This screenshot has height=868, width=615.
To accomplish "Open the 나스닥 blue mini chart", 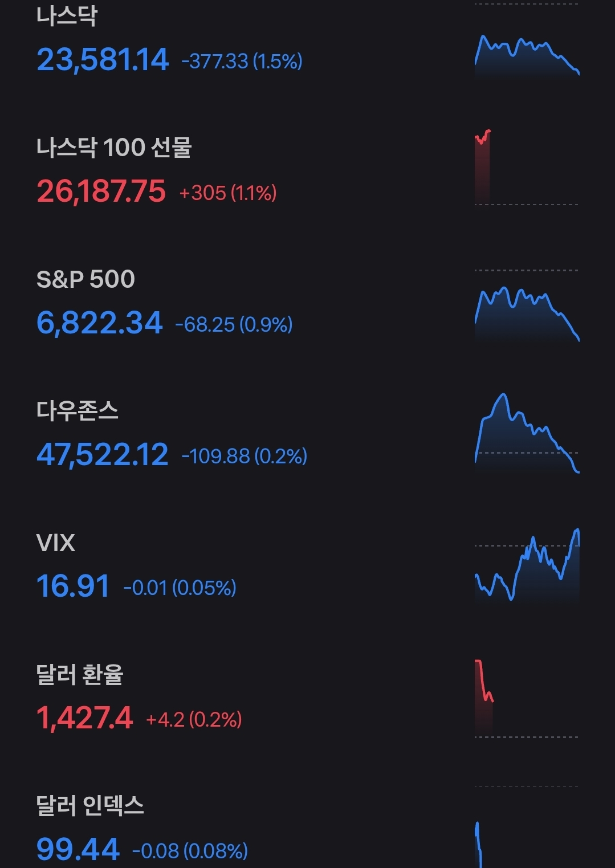I will coord(527,55).
